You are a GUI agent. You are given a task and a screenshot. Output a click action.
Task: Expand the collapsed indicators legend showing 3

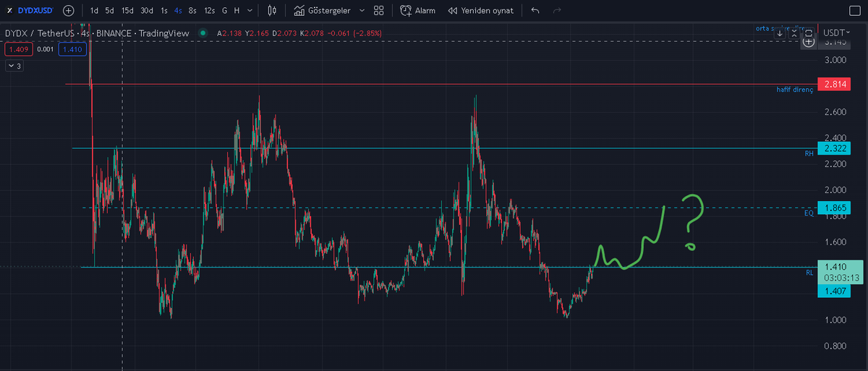tap(14, 66)
